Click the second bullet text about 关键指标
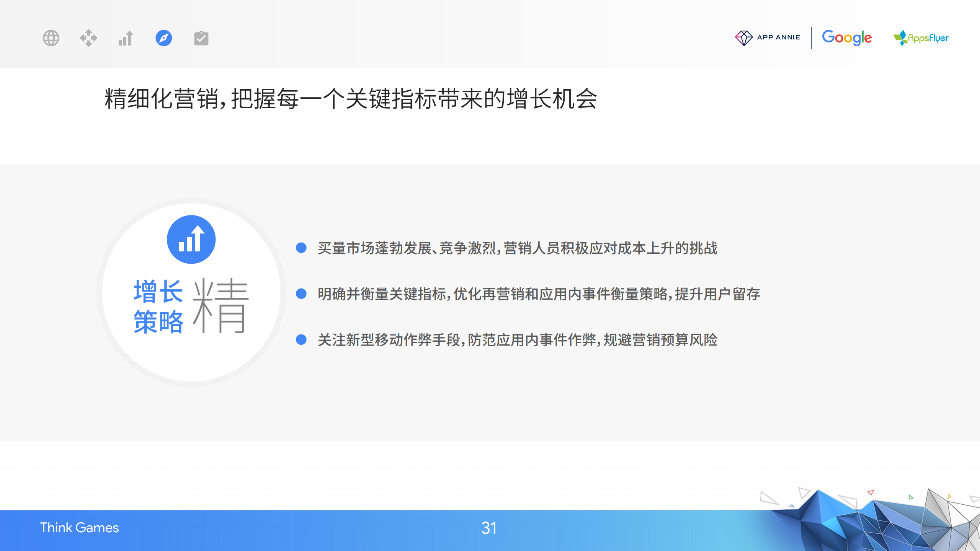Image resolution: width=980 pixels, height=551 pixels. (x=539, y=294)
